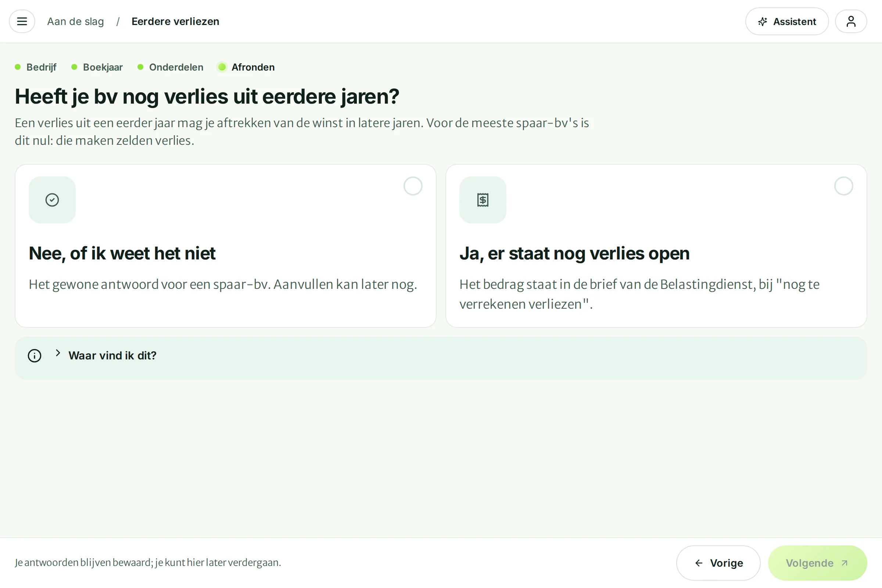Go back with the Vorige button
The image size is (882, 588).
[x=718, y=563]
